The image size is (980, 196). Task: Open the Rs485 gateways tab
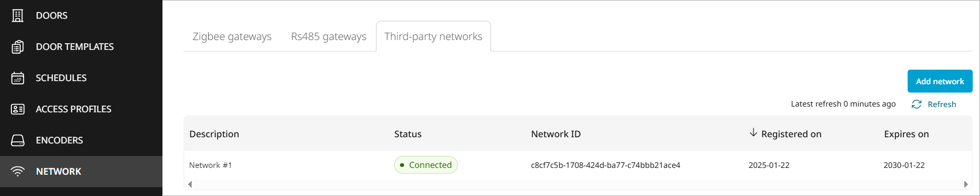(x=329, y=36)
